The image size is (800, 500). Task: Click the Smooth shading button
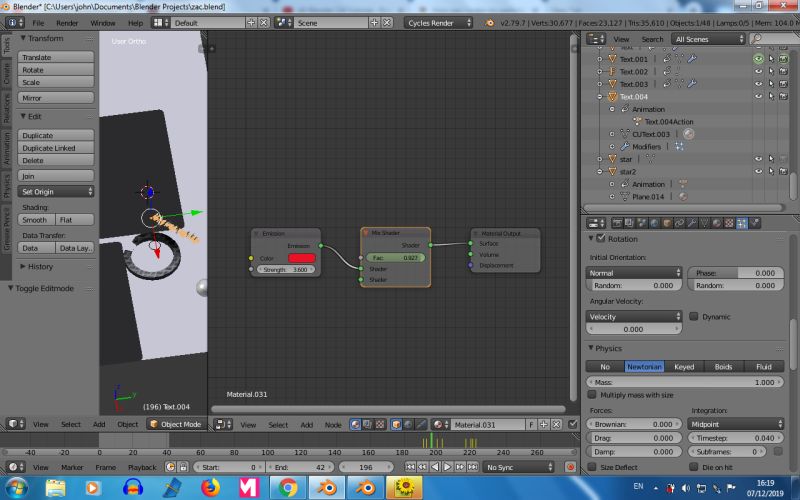[x=36, y=219]
